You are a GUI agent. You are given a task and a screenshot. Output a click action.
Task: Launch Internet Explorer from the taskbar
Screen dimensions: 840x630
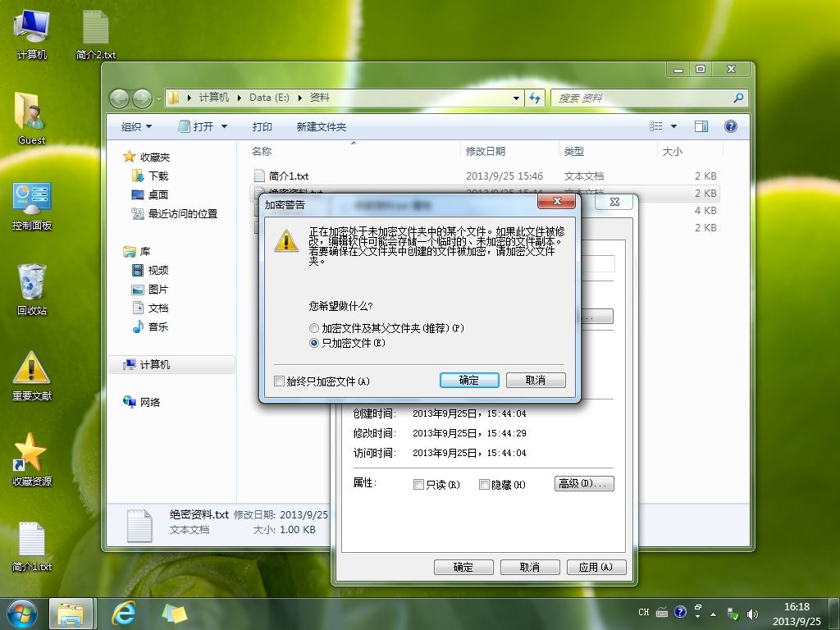coord(123,614)
